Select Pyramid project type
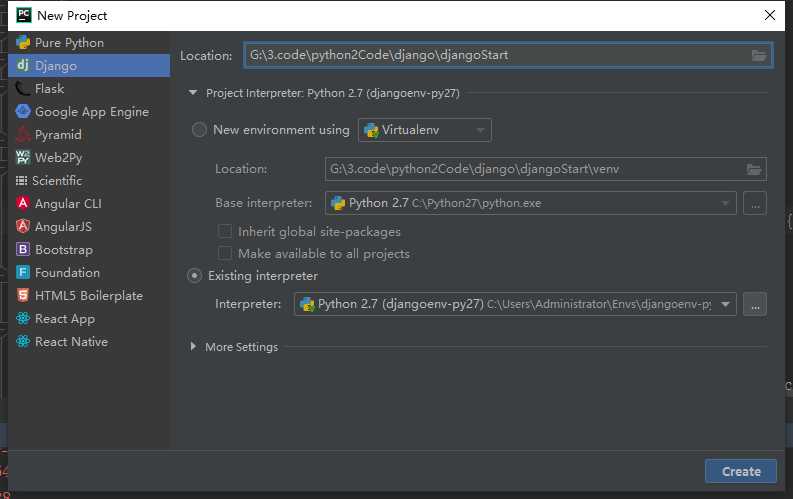Viewport: 793px width, 499px height. 58,135
